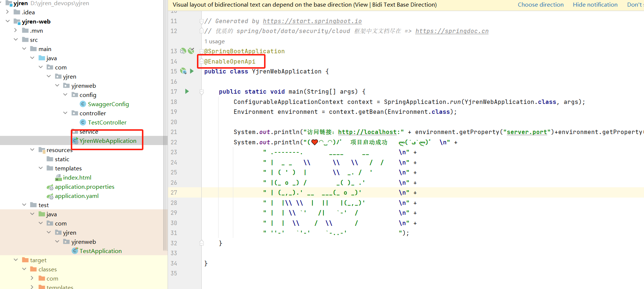Viewport: 644px width, 289px height.
Task: Click the @EnableOpenApi annotation text
Action: (x=230, y=62)
